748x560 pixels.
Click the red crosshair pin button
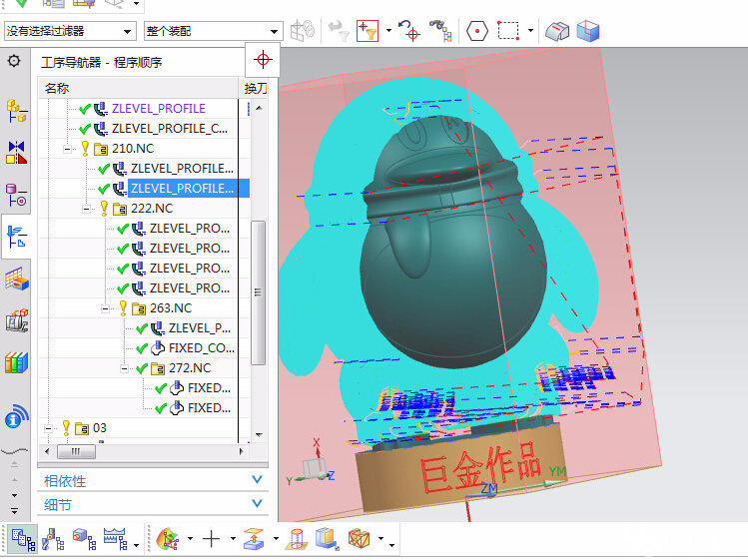263,60
